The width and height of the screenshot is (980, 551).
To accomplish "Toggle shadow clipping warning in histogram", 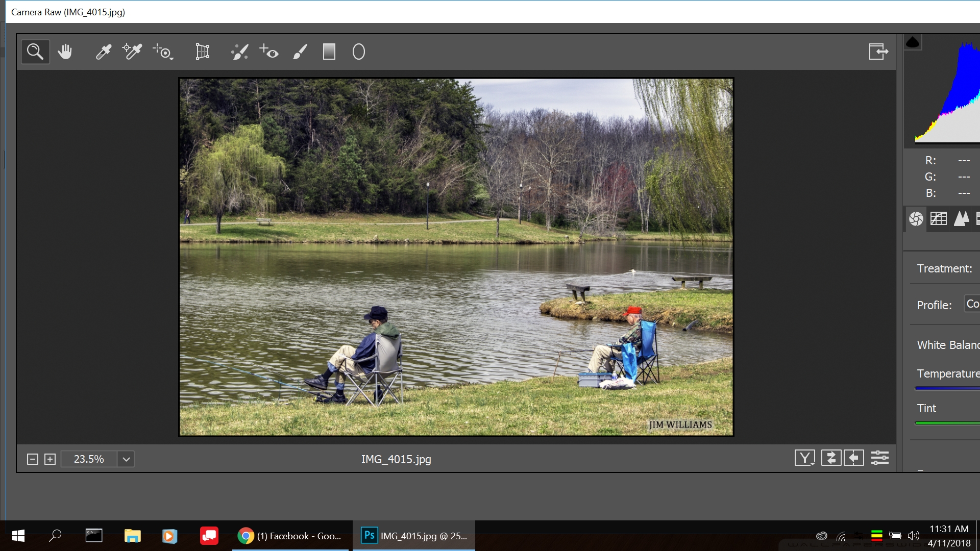I will pos(913,42).
